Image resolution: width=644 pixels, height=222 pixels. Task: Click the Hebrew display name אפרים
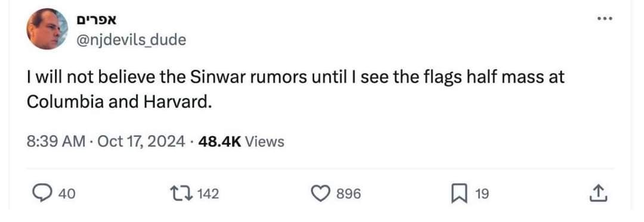pos(97,20)
